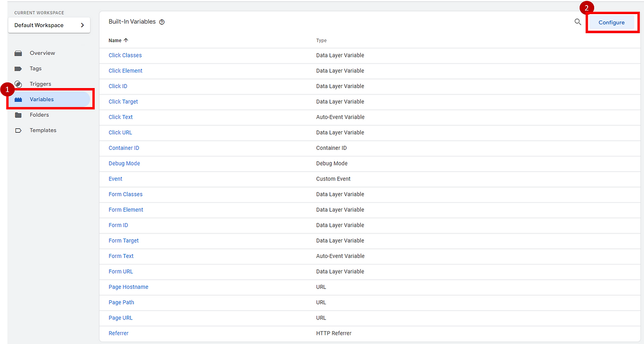Select the Variables brick icon
The height and width of the screenshot is (344, 644).
pos(19,100)
